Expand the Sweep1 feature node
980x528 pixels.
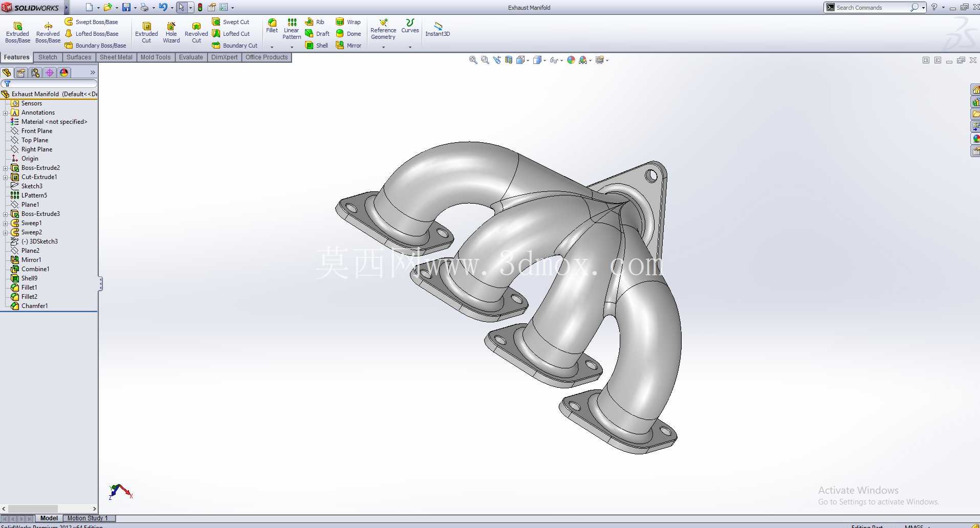tap(6, 223)
